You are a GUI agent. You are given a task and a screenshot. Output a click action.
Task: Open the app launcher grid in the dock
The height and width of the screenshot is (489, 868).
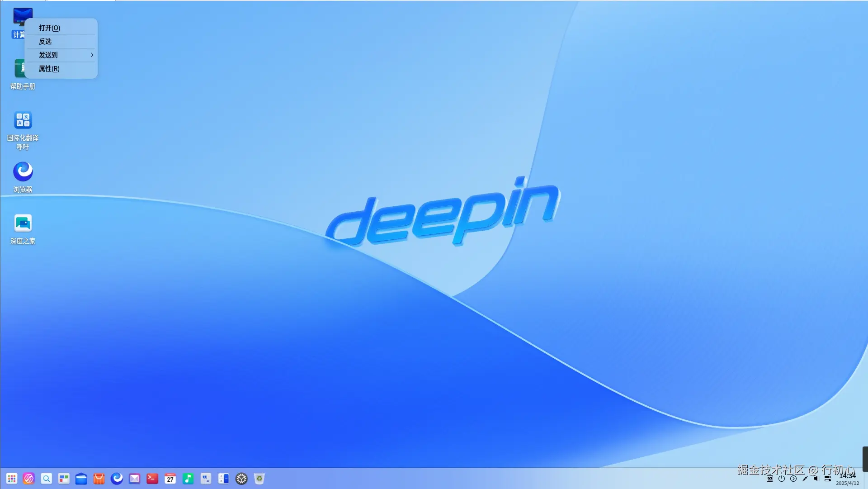[11, 479]
